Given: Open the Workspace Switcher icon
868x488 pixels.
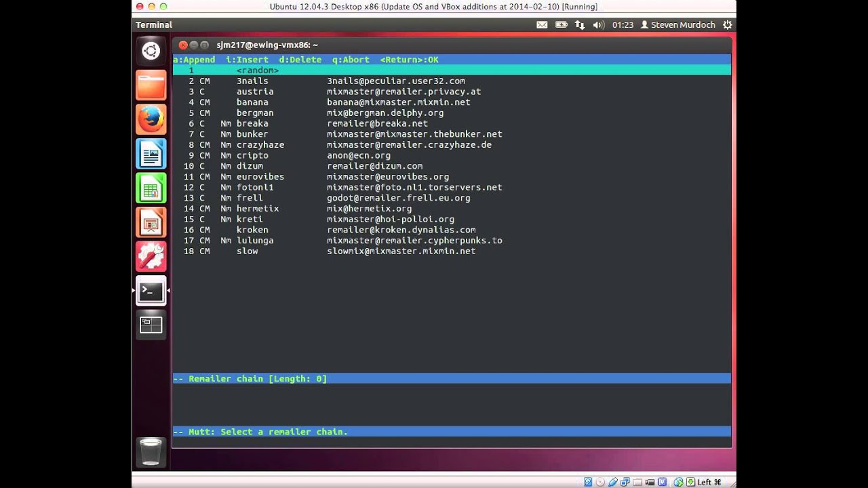Looking at the screenshot, I should [x=151, y=325].
